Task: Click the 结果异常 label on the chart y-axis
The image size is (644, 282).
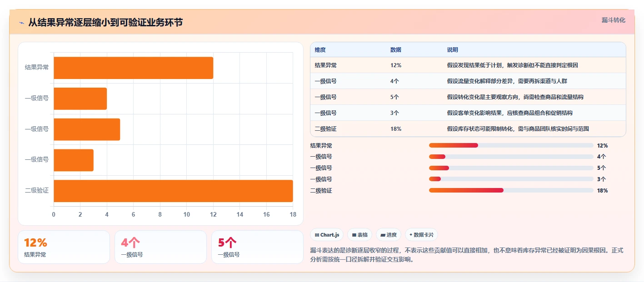Action: click(37, 67)
